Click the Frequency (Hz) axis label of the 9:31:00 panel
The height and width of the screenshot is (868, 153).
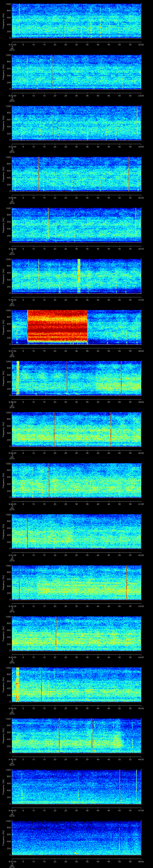click(x=3, y=21)
